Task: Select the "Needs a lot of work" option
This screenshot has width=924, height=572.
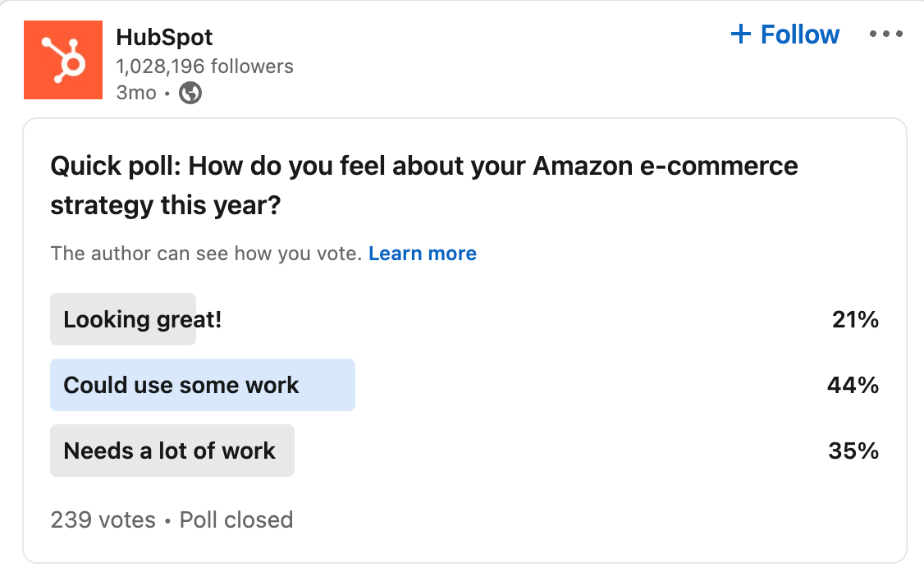Action: 169,451
